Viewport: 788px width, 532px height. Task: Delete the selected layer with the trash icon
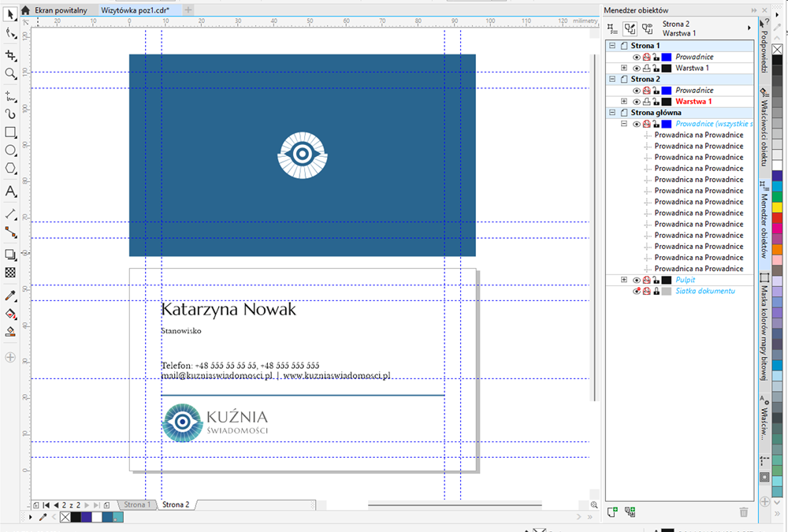tap(743, 512)
